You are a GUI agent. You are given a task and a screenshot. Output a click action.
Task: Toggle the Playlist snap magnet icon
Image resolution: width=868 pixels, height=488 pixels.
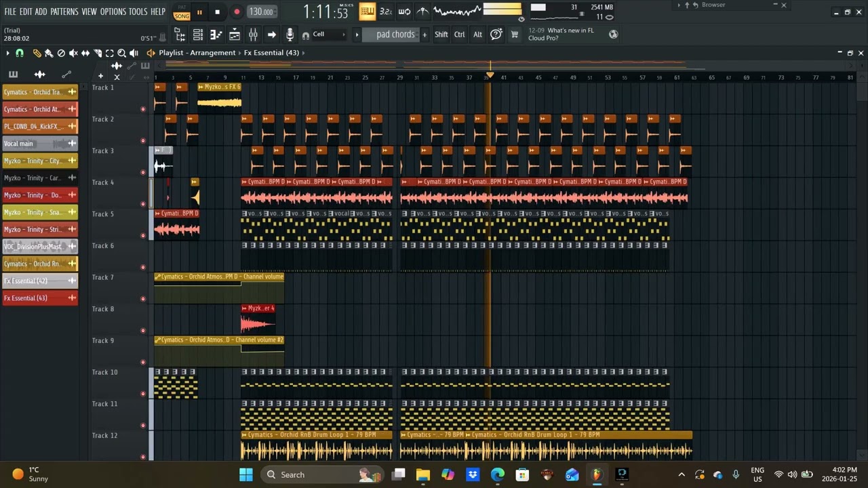coord(20,53)
